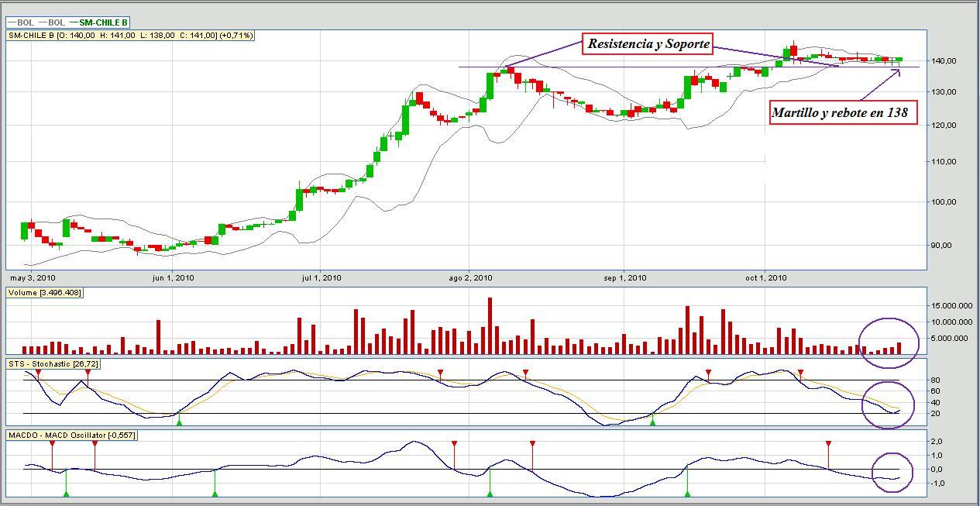Click the 5.000.000 volume axis value

tap(951, 339)
